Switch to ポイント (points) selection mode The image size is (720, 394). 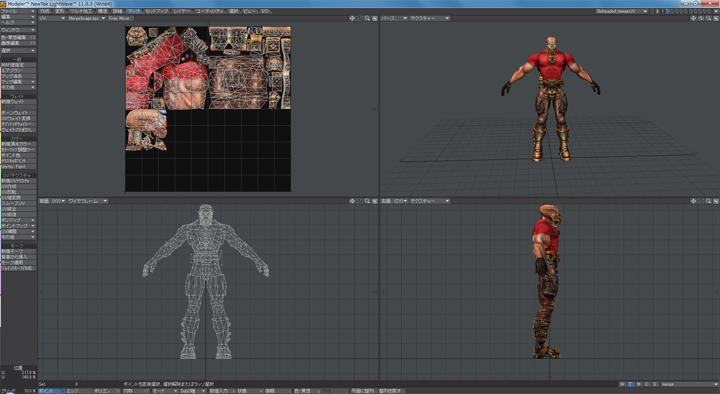(51, 391)
